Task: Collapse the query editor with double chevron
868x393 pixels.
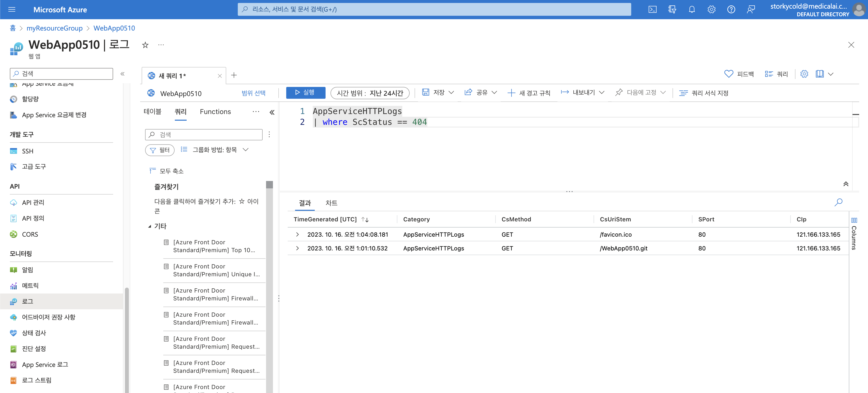Action: tap(845, 184)
